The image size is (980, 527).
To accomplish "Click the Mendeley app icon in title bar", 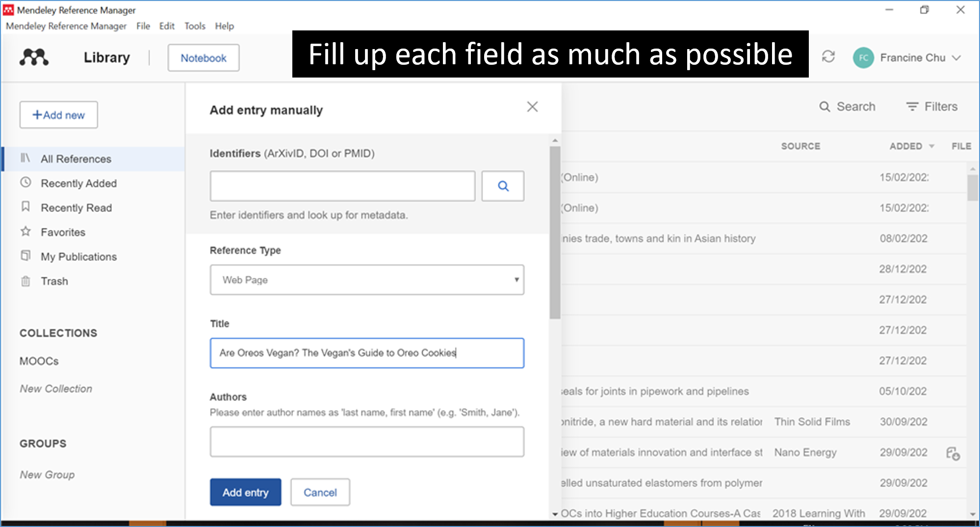I will [8, 10].
